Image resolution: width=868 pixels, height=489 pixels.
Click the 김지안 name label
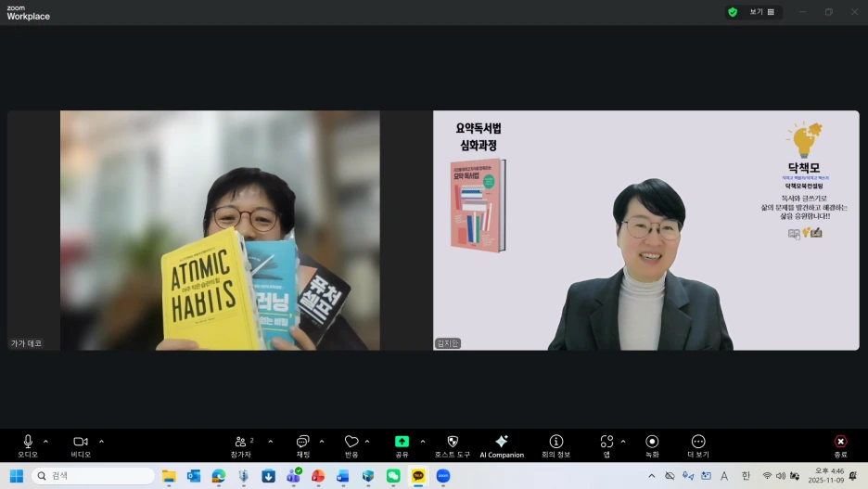447,343
